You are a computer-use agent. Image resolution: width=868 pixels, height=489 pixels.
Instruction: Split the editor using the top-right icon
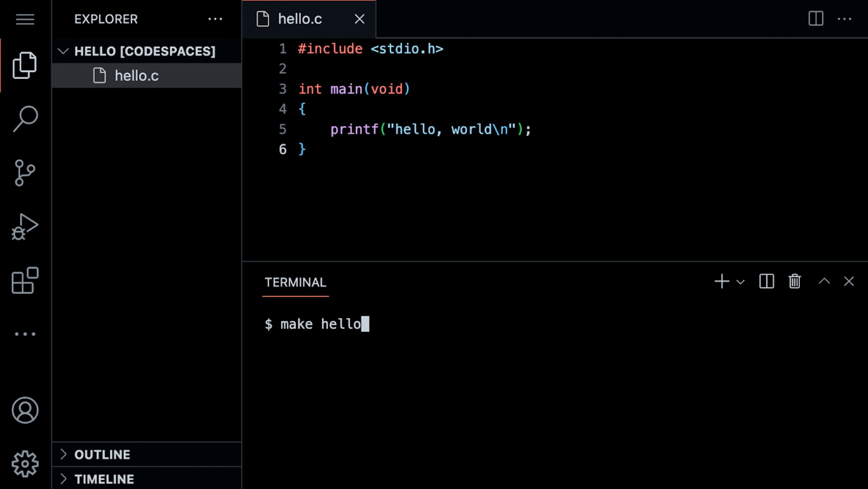[815, 19]
